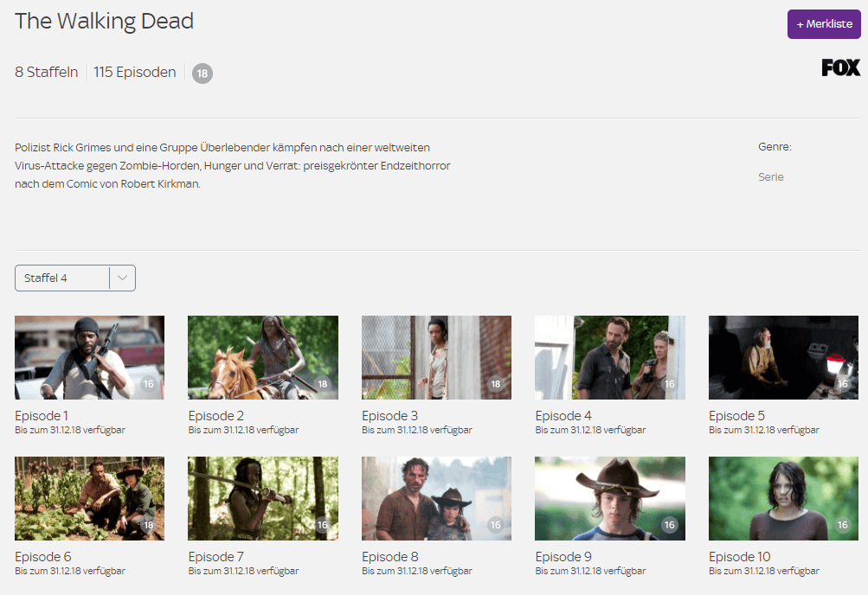The height and width of the screenshot is (595, 868).
Task: Open Episode 3 thumbnail
Action: pyautogui.click(x=436, y=357)
